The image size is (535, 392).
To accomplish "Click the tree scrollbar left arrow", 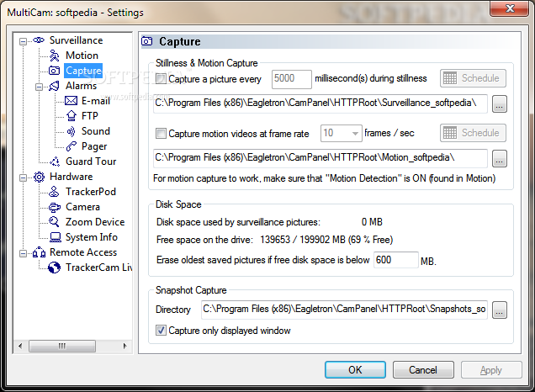I will click(x=20, y=346).
